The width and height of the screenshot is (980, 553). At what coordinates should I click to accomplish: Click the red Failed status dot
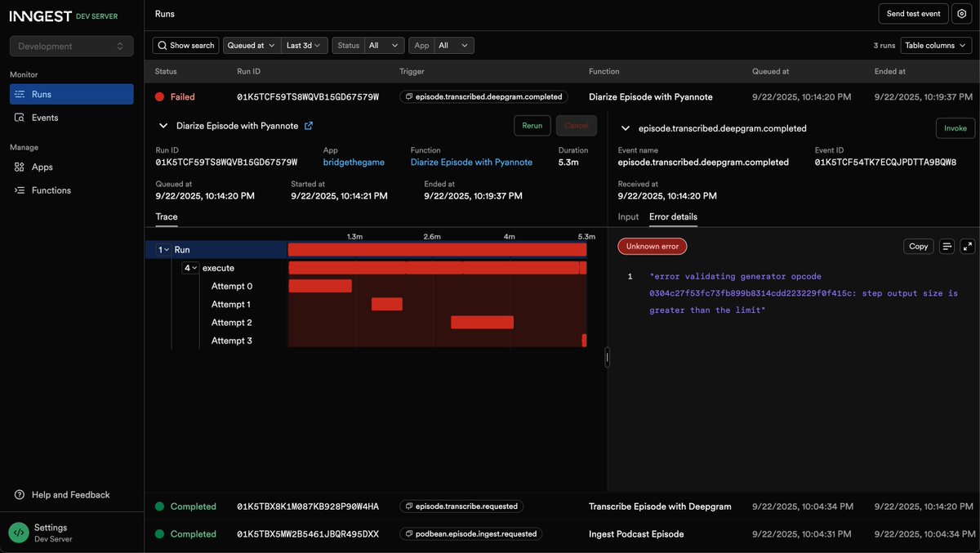pyautogui.click(x=160, y=96)
